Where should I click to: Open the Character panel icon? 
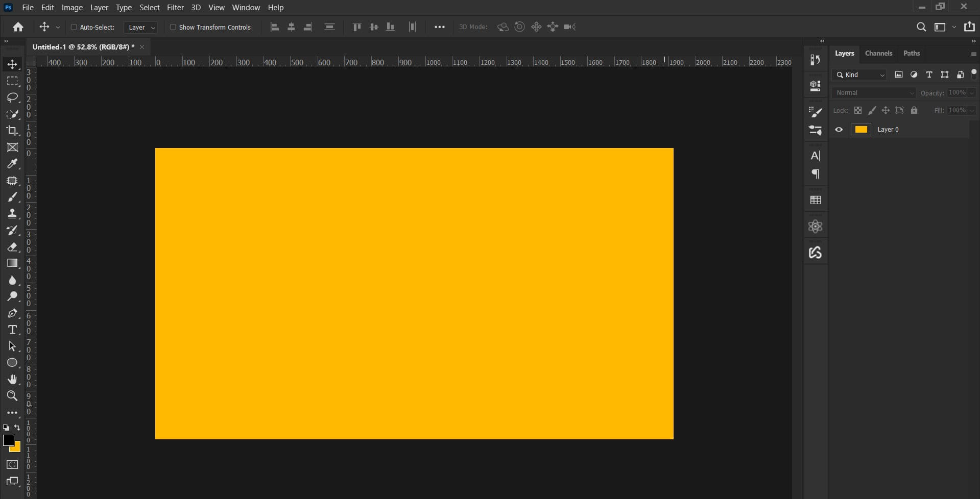[816, 156]
